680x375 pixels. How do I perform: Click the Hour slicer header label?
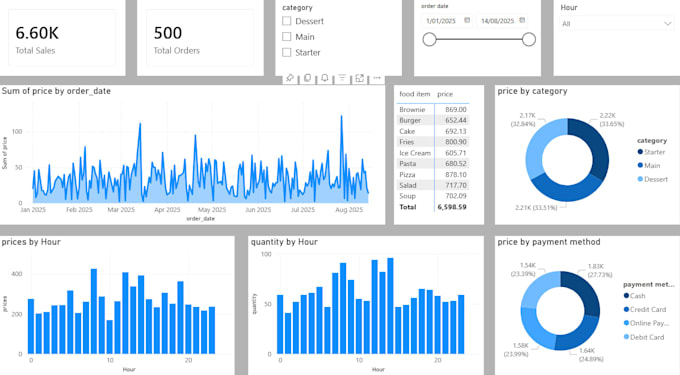(x=569, y=8)
